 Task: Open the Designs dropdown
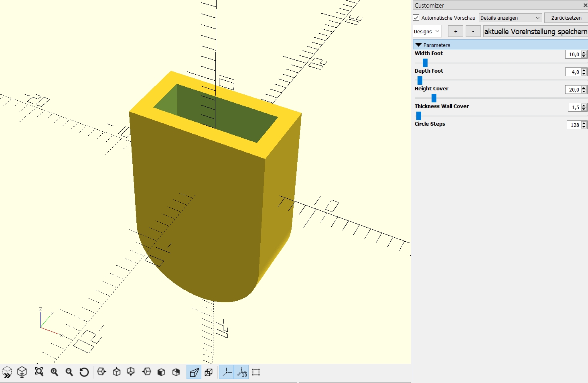(x=427, y=31)
